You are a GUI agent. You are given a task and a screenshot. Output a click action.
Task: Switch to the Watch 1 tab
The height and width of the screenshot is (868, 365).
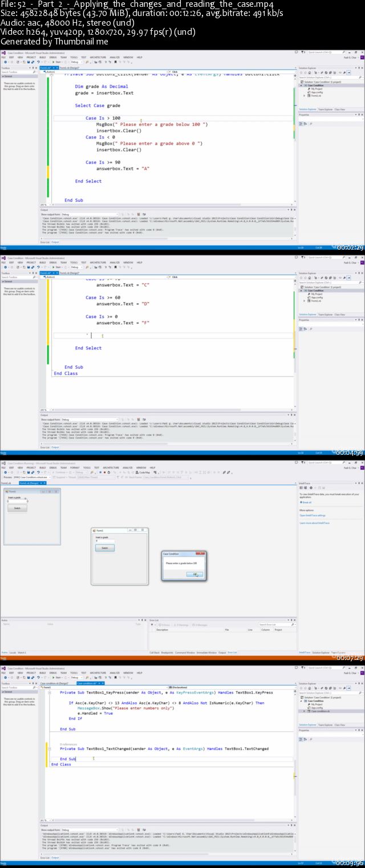[x=22, y=652]
